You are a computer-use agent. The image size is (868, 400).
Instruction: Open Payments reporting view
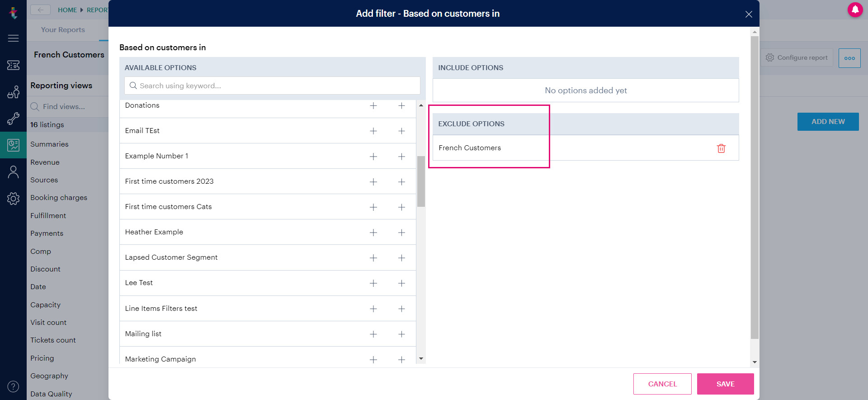point(47,233)
